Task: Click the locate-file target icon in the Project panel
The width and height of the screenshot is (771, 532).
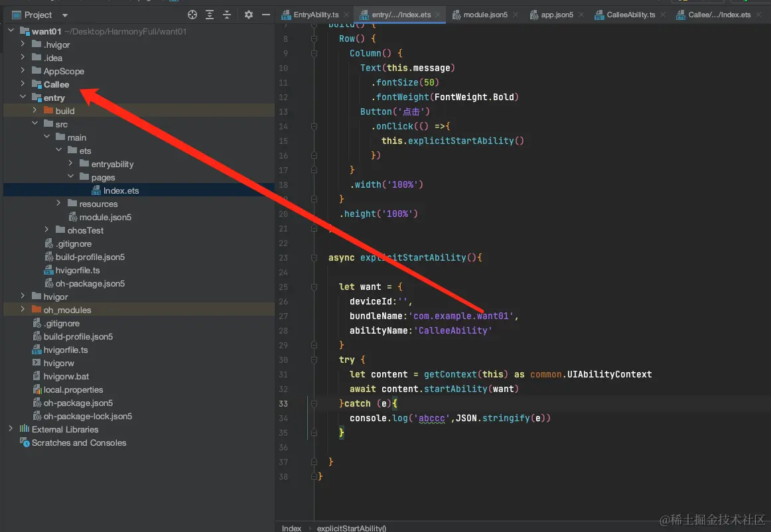Action: coord(192,15)
